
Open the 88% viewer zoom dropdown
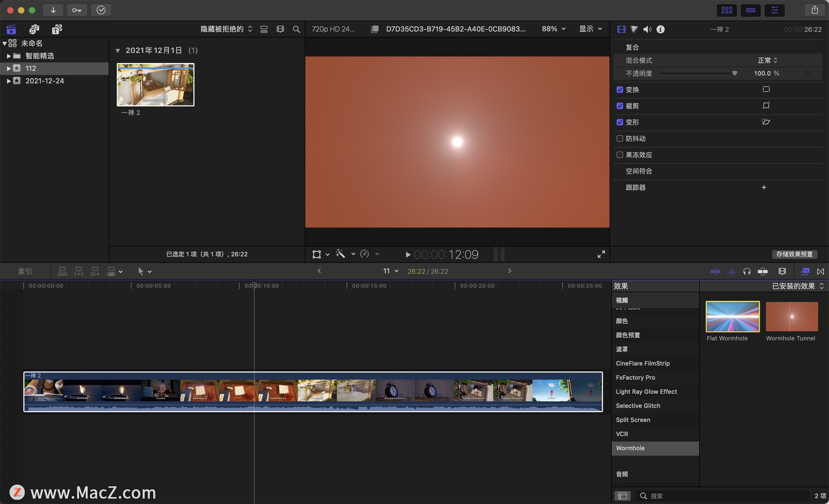point(554,29)
